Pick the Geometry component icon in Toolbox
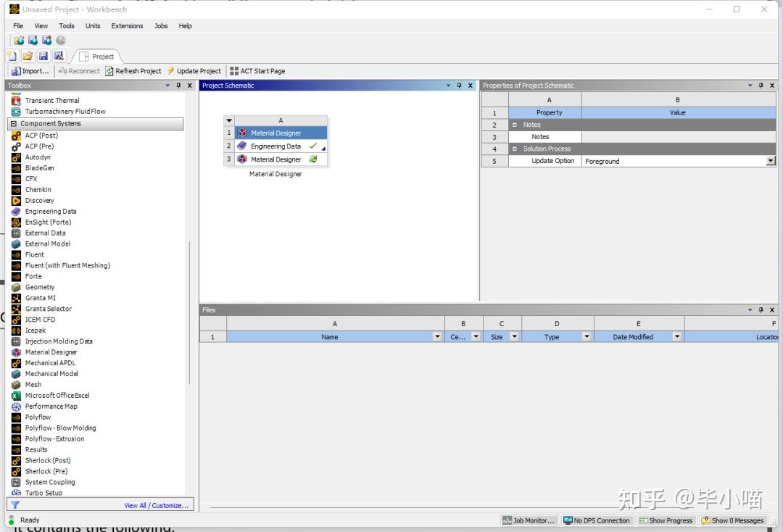This screenshot has width=783, height=532. 16,288
